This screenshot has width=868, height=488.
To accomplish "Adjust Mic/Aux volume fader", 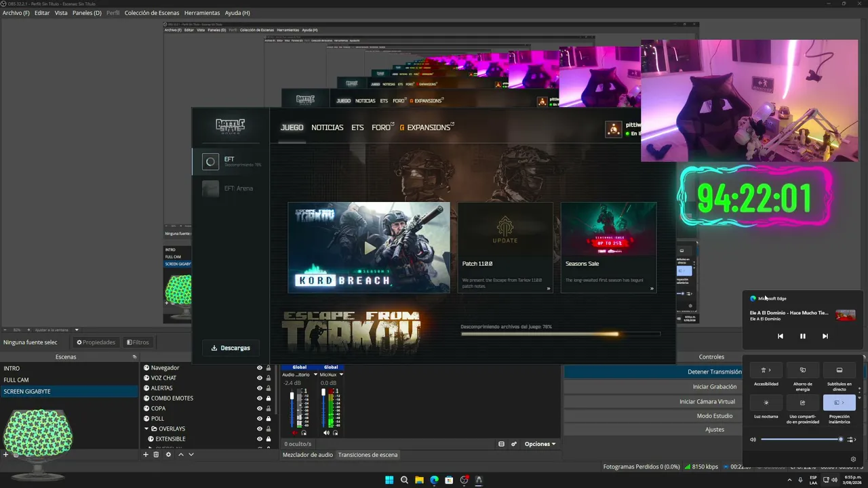I will click(324, 409).
